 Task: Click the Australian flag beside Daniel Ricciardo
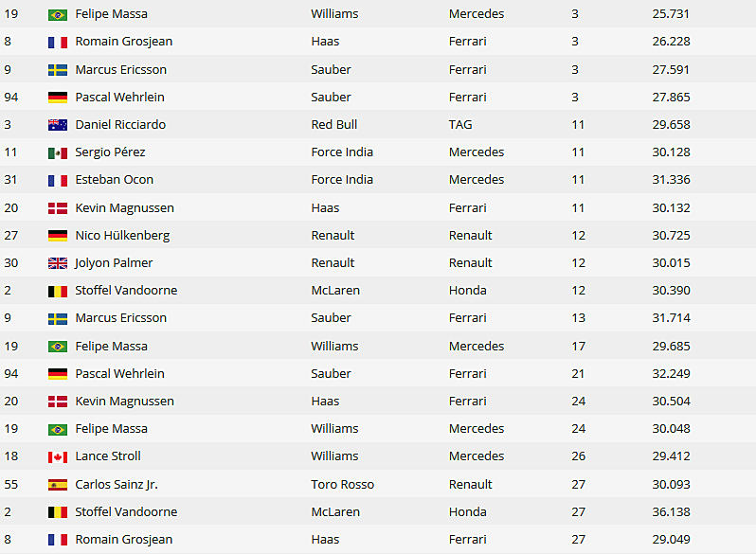pyautogui.click(x=58, y=125)
